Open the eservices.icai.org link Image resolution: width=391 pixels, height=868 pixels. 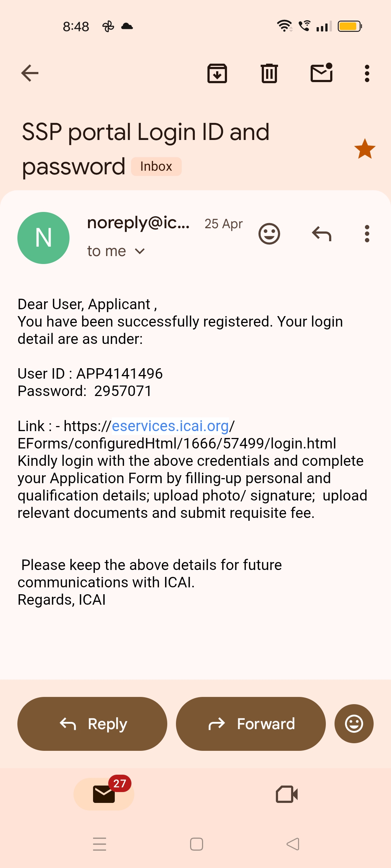click(170, 426)
